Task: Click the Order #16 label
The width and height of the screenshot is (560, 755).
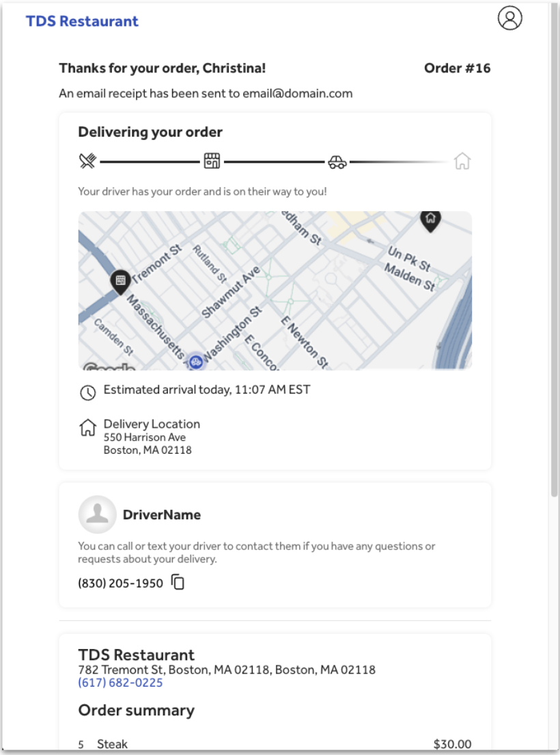Action: (456, 68)
